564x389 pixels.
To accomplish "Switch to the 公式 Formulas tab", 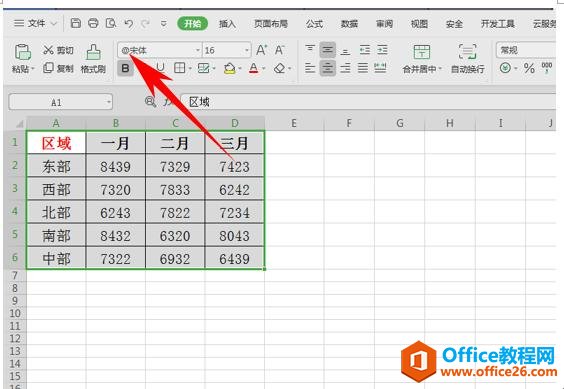I will click(314, 24).
